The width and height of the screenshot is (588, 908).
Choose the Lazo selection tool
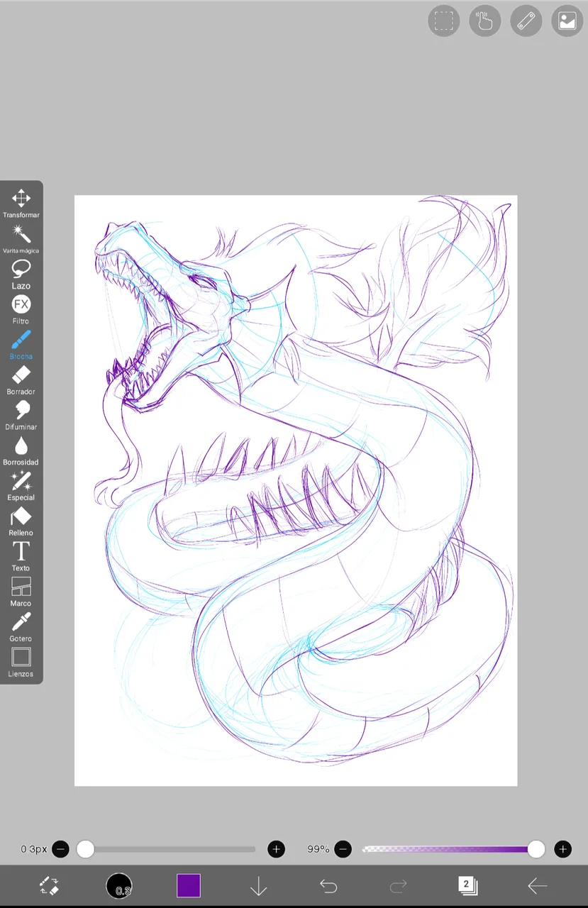pos(21,275)
